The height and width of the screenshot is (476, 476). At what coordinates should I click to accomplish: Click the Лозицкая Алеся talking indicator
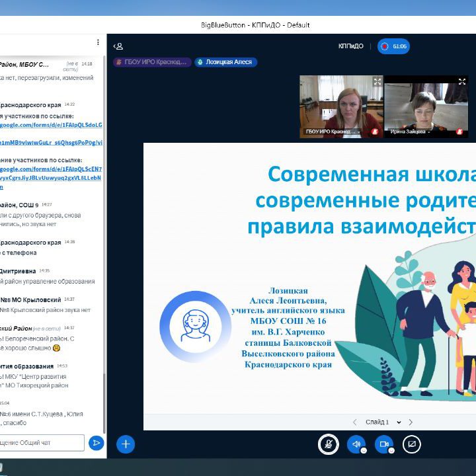coord(225,62)
